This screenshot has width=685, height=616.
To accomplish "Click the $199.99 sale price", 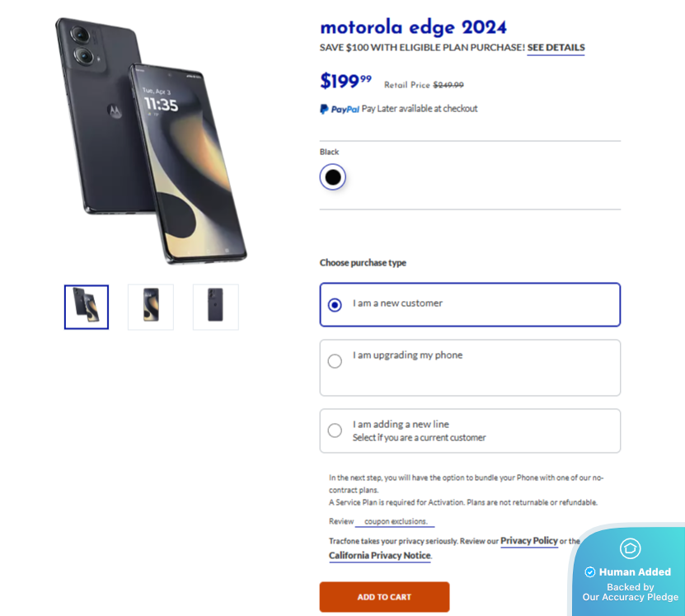I will [x=345, y=81].
